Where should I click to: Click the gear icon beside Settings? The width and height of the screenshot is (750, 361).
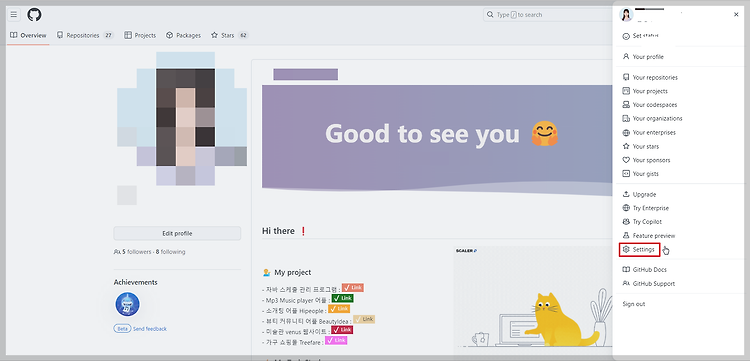click(626, 250)
